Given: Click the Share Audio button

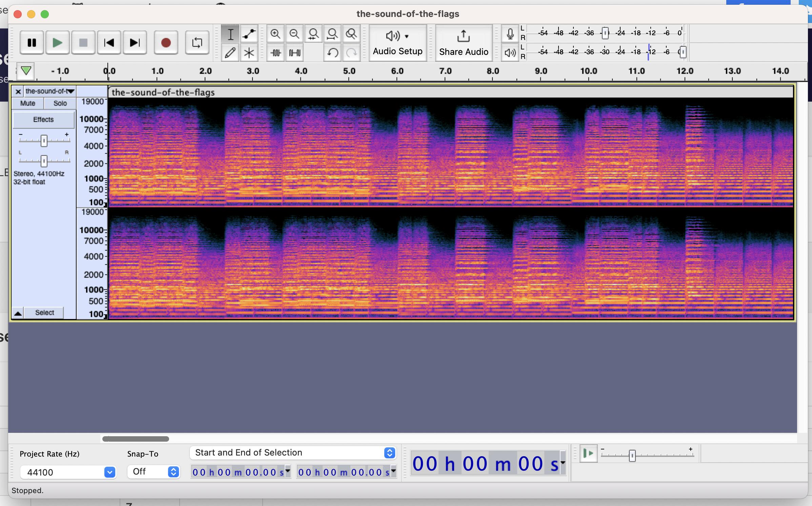Looking at the screenshot, I should pyautogui.click(x=463, y=43).
